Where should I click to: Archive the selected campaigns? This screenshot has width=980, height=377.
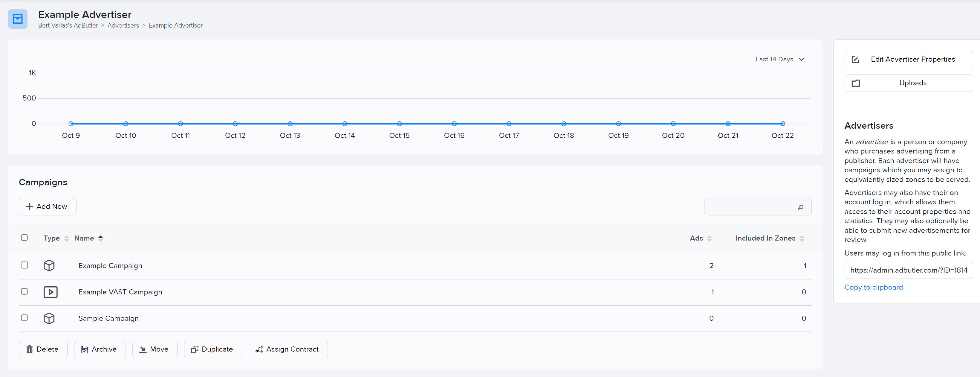pos(100,349)
